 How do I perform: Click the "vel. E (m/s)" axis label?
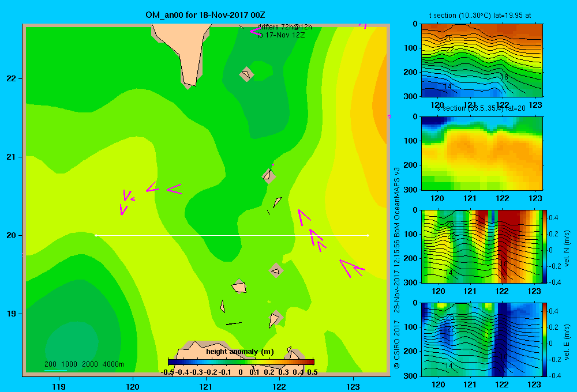point(567,342)
